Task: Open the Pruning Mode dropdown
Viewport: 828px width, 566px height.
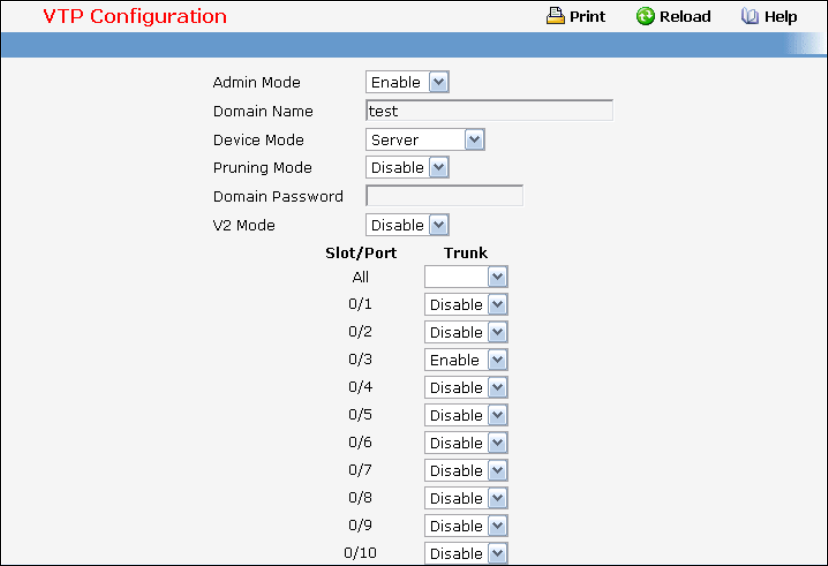Action: (x=407, y=168)
